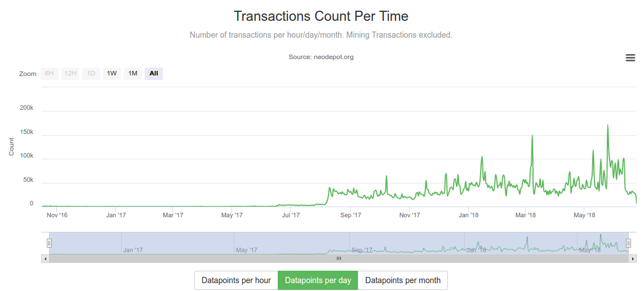The image size is (644, 291).
Task: Switch to Datapoints per month
Action: [403, 280]
